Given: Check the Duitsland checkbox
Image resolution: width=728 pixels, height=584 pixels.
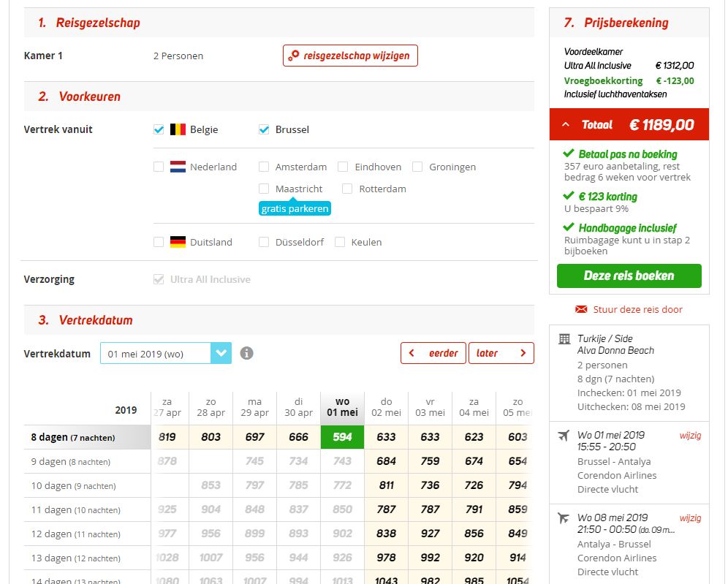Looking at the screenshot, I should coord(159,242).
